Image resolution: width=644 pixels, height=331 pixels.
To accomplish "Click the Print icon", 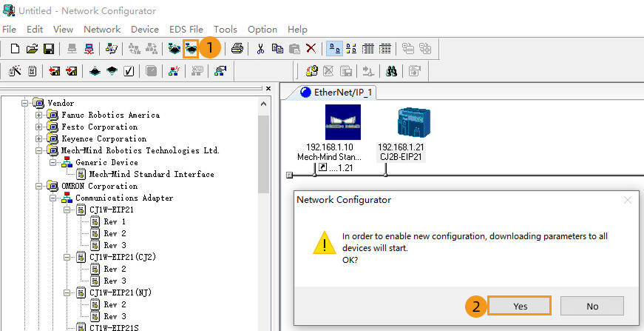I will (237, 49).
